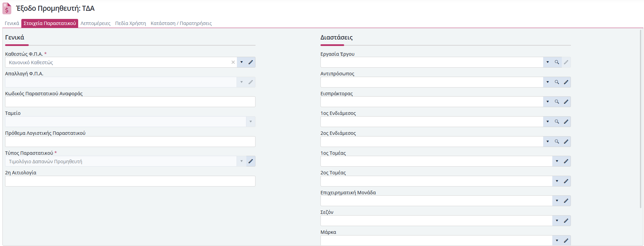Click the Εργασία Έργου pencil icon

click(566, 62)
